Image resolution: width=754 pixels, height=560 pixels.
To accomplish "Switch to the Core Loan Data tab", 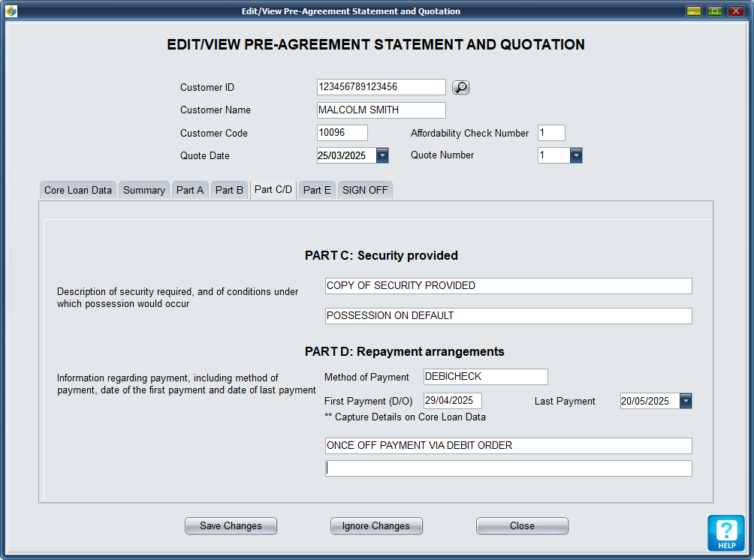I will (x=78, y=190).
